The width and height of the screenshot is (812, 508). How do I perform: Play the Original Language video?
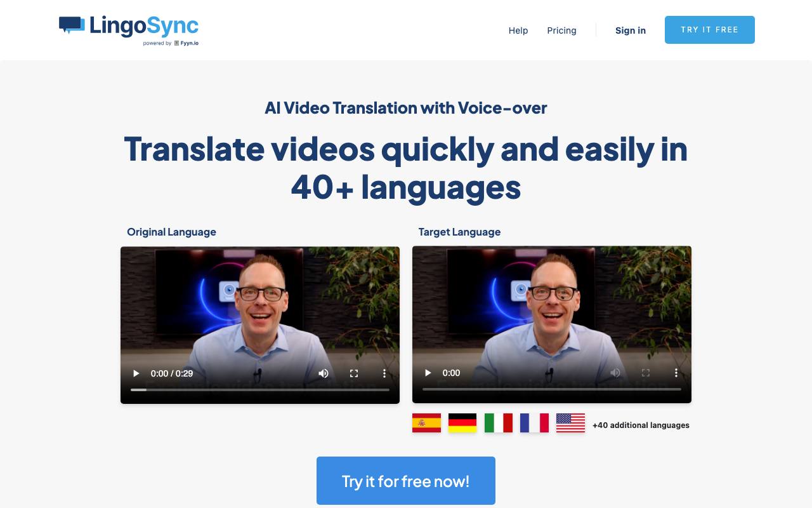click(136, 373)
